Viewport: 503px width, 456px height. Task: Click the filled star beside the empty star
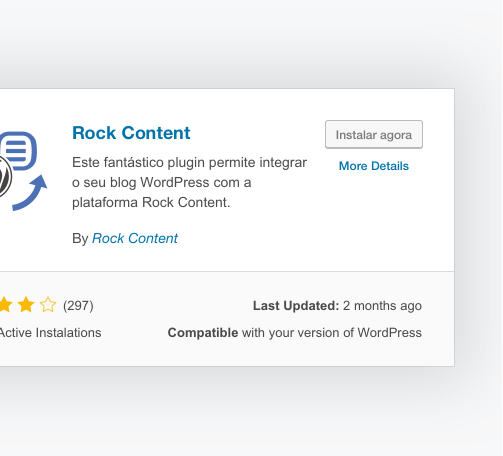pyautogui.click(x=26, y=305)
